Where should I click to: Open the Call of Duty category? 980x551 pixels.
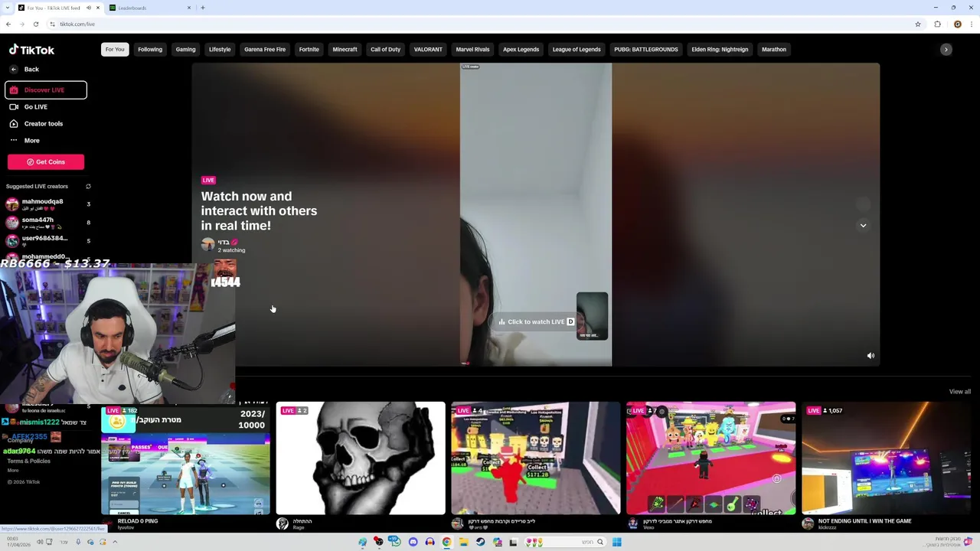click(x=385, y=50)
